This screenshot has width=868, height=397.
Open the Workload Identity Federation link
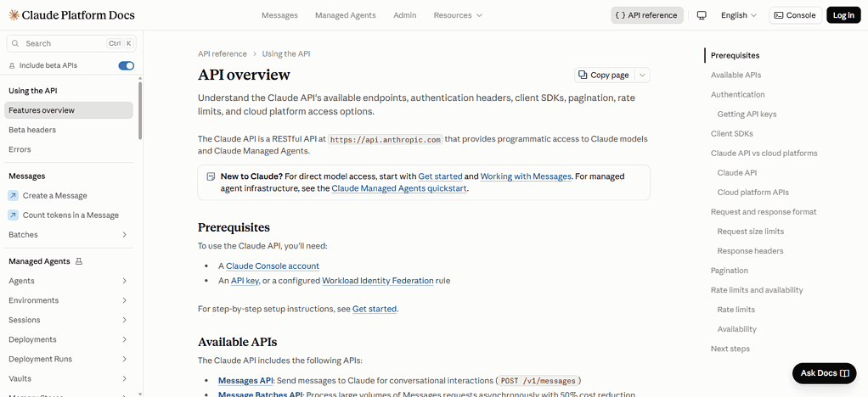coord(378,280)
